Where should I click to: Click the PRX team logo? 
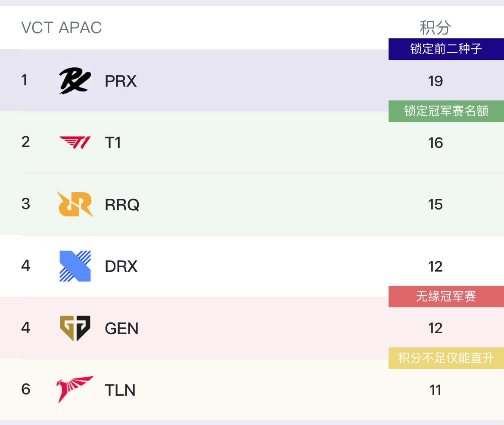[75, 81]
